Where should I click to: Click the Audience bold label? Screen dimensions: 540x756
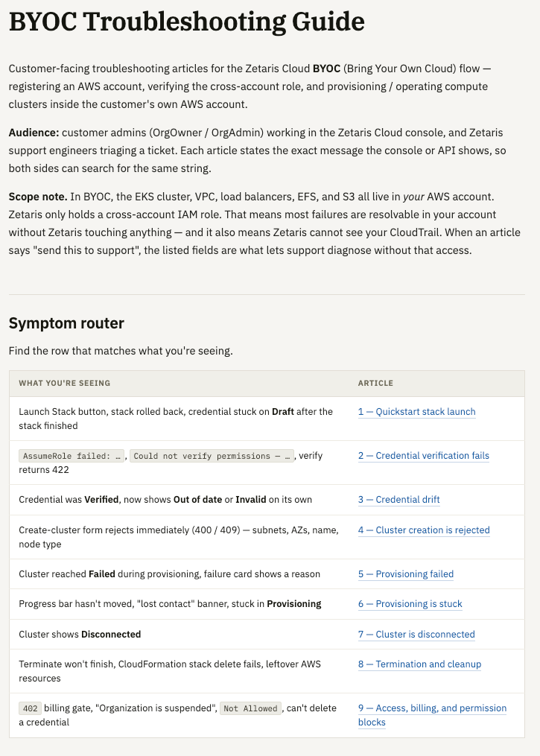[34, 133]
